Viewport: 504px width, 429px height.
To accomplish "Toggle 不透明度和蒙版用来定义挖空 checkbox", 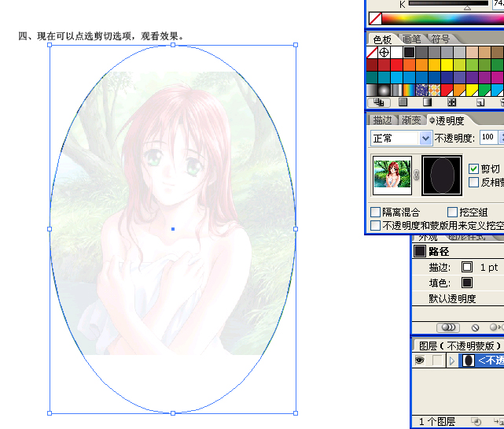I will click(x=375, y=225).
